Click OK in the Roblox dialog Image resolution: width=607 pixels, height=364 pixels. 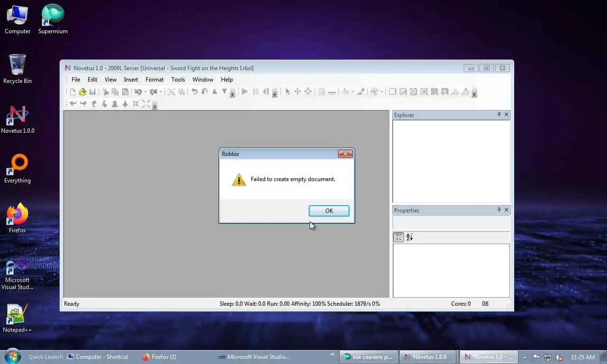329,211
